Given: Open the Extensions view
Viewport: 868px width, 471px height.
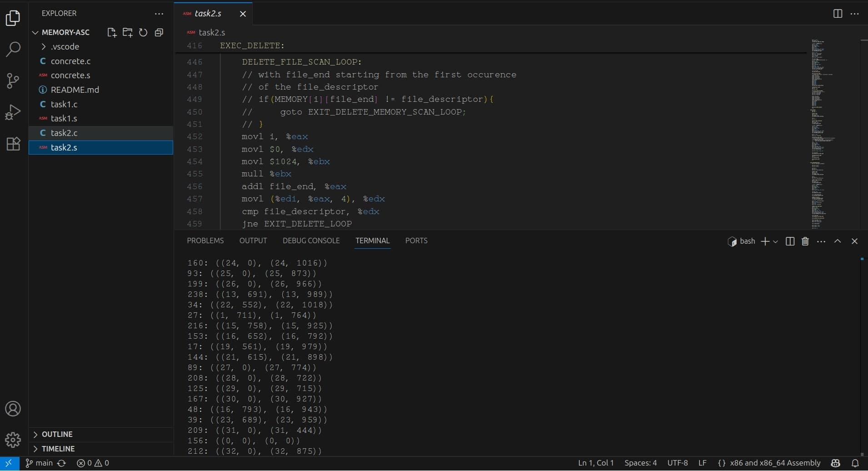Looking at the screenshot, I should click(13, 144).
